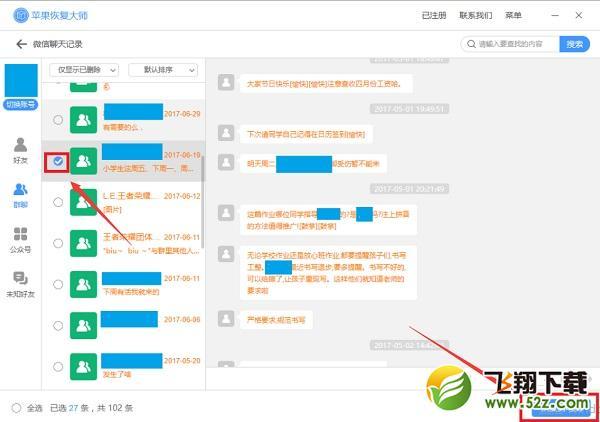Open the 公众号 sidebar section

[20, 240]
